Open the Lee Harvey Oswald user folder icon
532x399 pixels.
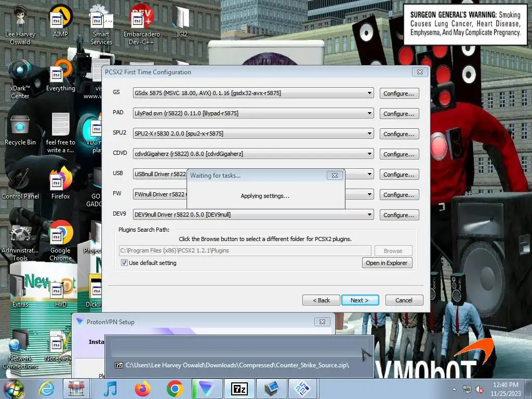pyautogui.click(x=20, y=24)
